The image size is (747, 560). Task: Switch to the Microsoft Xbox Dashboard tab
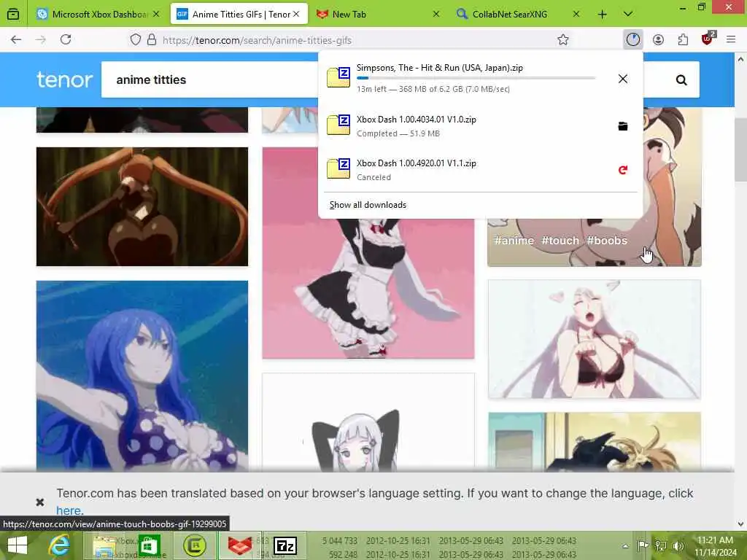pos(99,15)
